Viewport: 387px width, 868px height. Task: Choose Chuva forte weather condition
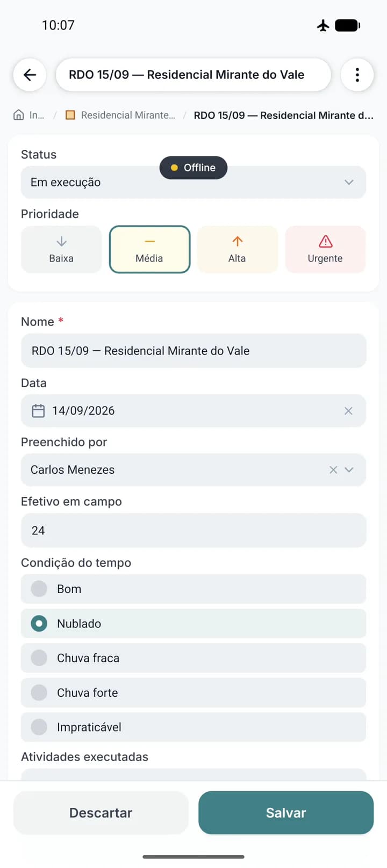(193, 692)
